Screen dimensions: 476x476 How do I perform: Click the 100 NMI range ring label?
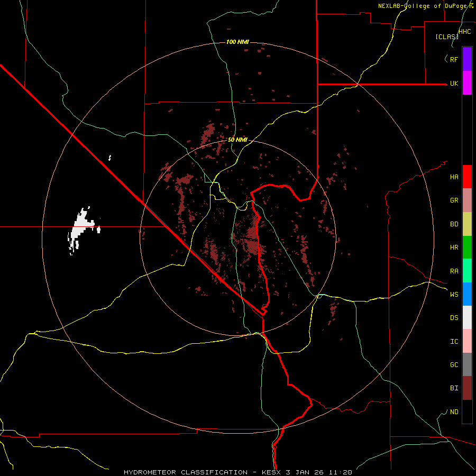237,42
